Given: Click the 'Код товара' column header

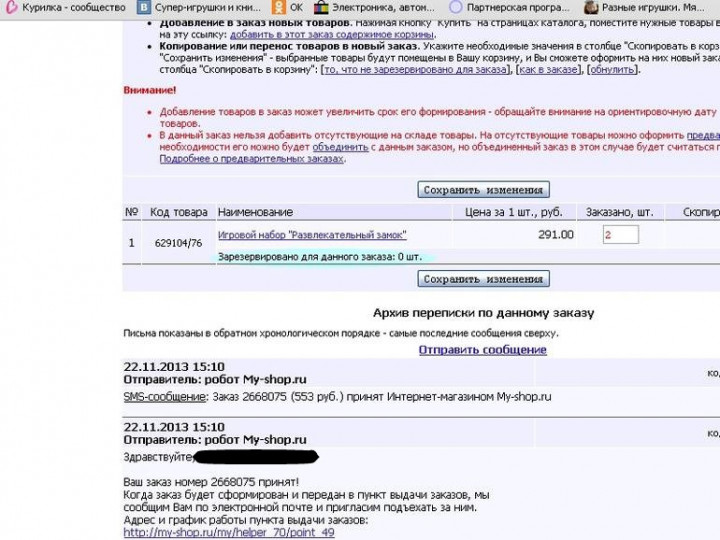Looking at the screenshot, I should [179, 212].
